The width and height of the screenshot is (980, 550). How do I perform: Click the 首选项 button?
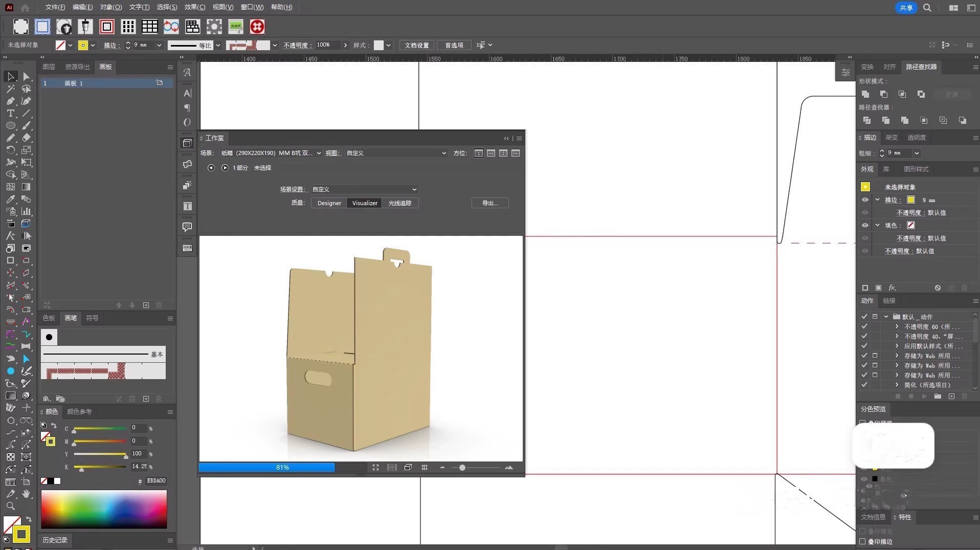click(x=454, y=46)
